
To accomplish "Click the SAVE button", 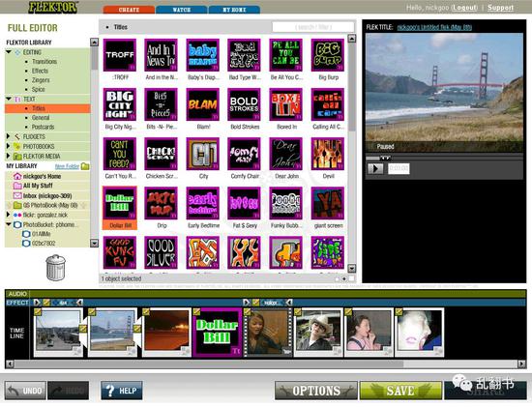I will point(400,391).
